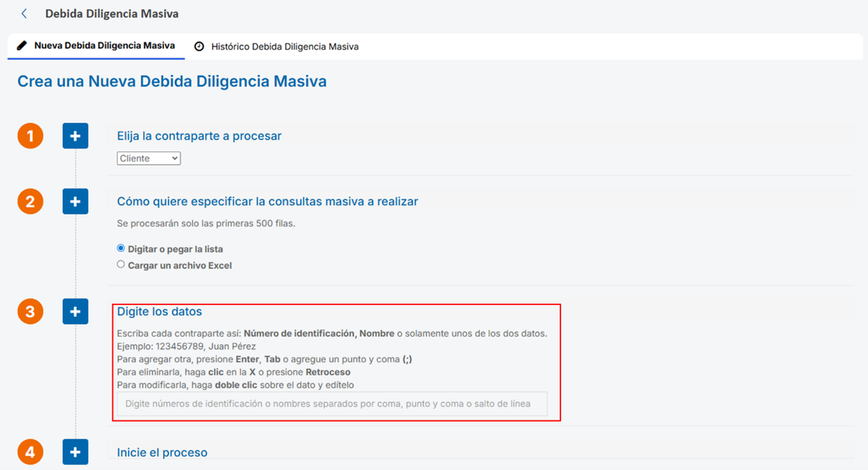Click the plus icon beside step 1
868x470 pixels.
(75, 136)
